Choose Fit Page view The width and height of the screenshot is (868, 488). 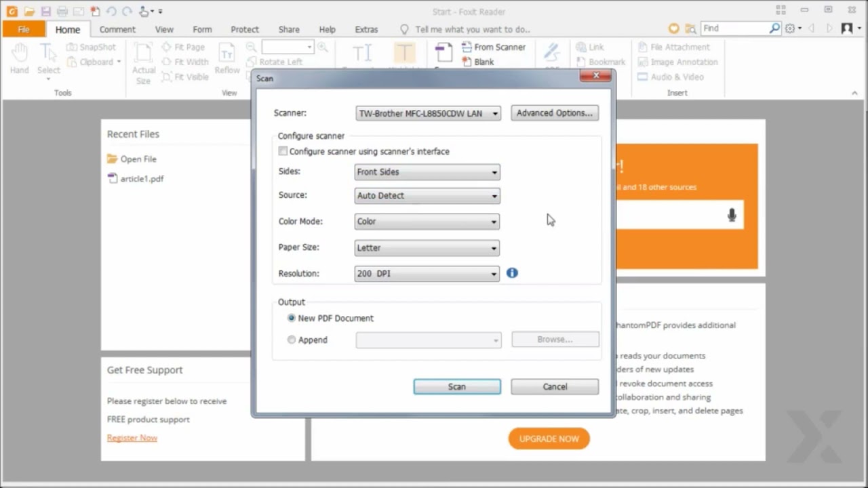click(x=183, y=47)
